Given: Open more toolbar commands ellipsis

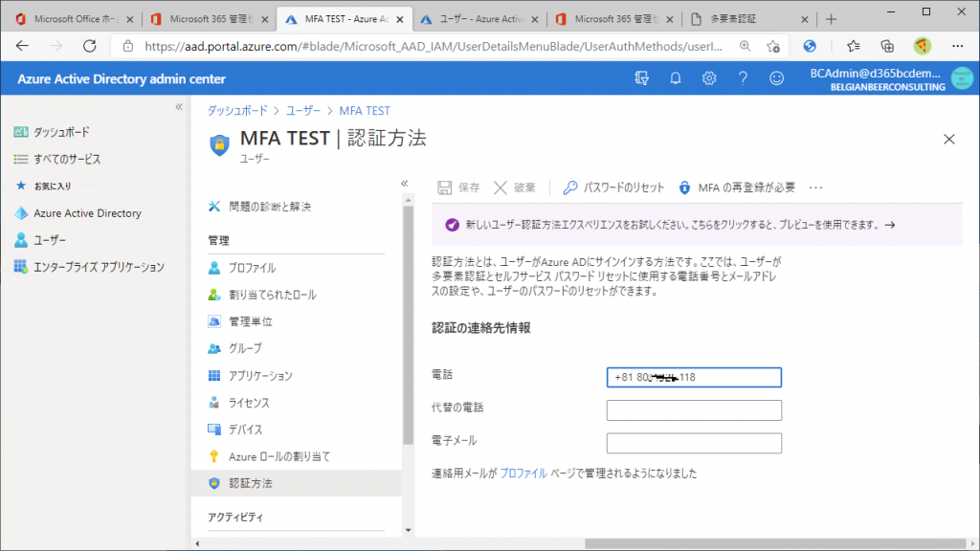Looking at the screenshot, I should pos(815,187).
